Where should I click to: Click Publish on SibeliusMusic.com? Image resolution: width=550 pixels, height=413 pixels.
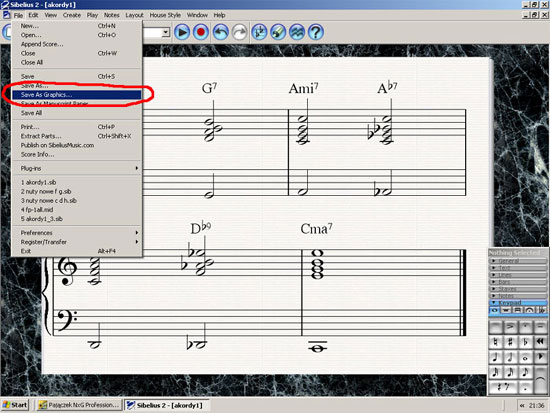(x=77, y=145)
